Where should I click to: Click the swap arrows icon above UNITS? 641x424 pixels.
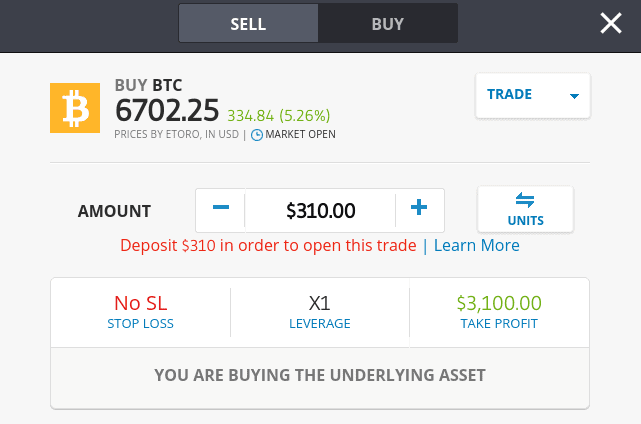(x=525, y=200)
